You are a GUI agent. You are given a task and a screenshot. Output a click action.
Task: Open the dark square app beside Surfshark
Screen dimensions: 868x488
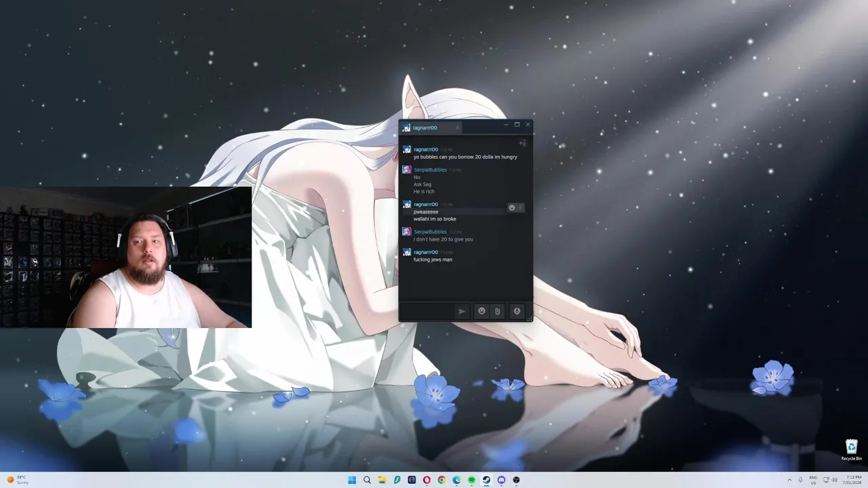coord(412,480)
